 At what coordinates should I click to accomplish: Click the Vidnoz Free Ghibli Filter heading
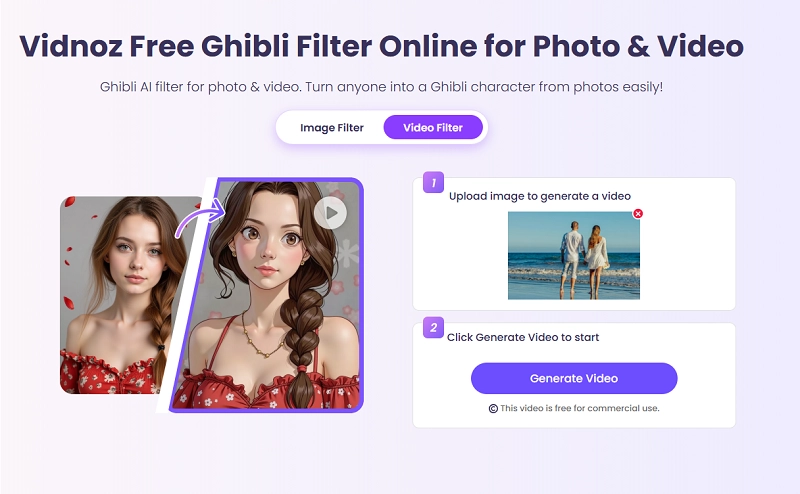(x=381, y=45)
